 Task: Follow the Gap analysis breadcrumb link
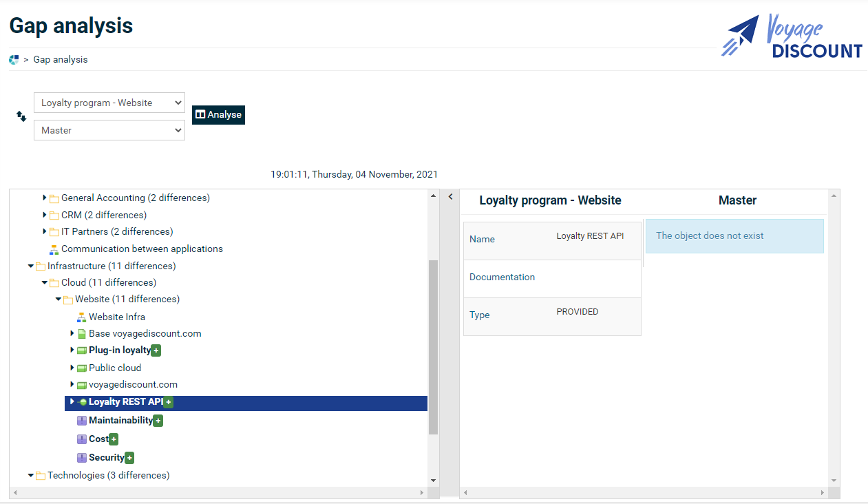(61, 60)
